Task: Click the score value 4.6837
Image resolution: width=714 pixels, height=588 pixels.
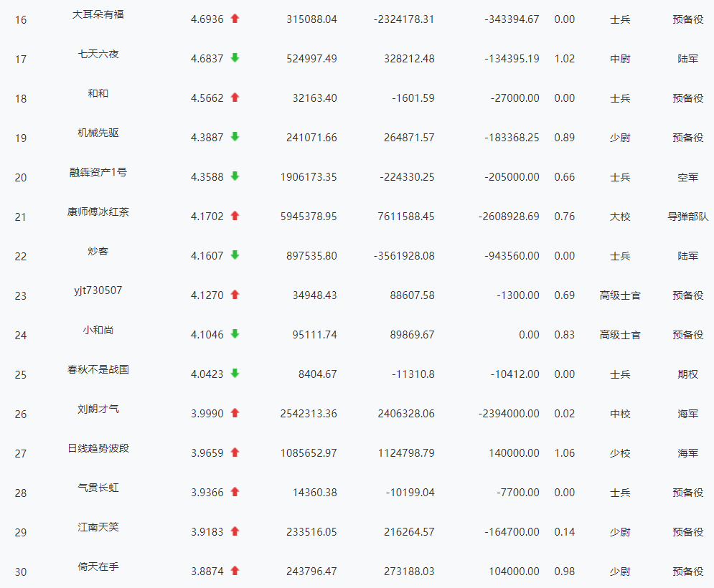Action: tap(207, 59)
